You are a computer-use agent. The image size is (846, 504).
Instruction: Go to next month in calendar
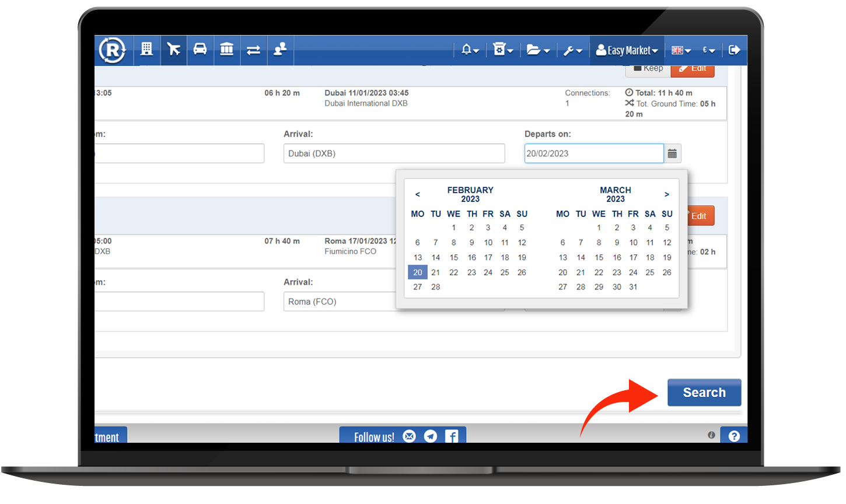pyautogui.click(x=666, y=194)
